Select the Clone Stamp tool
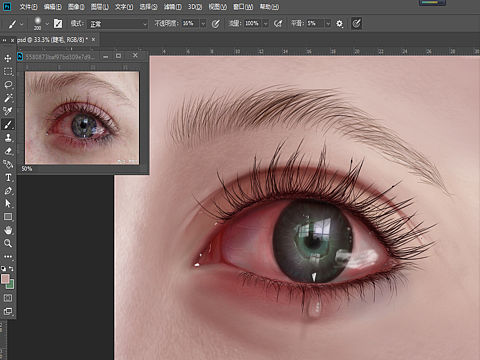This screenshot has height=360, width=480. tap(8, 138)
